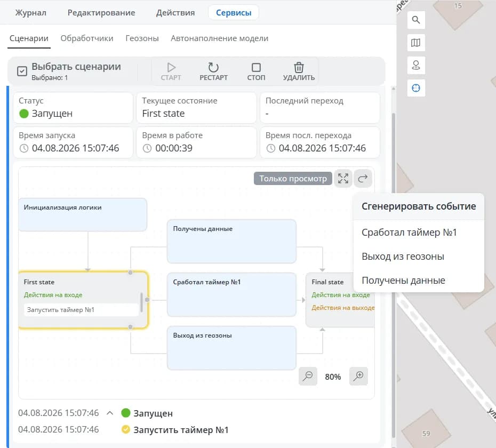
Task: Click the First state right connector handle
Action: [147, 300]
